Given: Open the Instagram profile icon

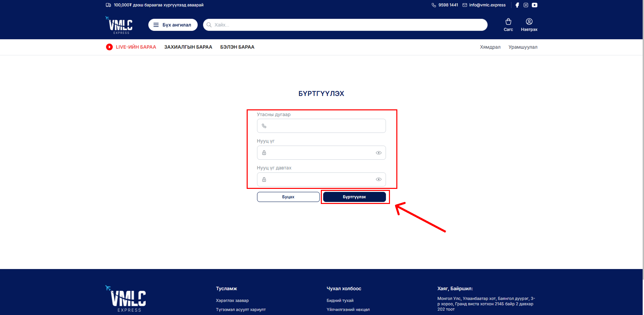Looking at the screenshot, I should click(526, 5).
